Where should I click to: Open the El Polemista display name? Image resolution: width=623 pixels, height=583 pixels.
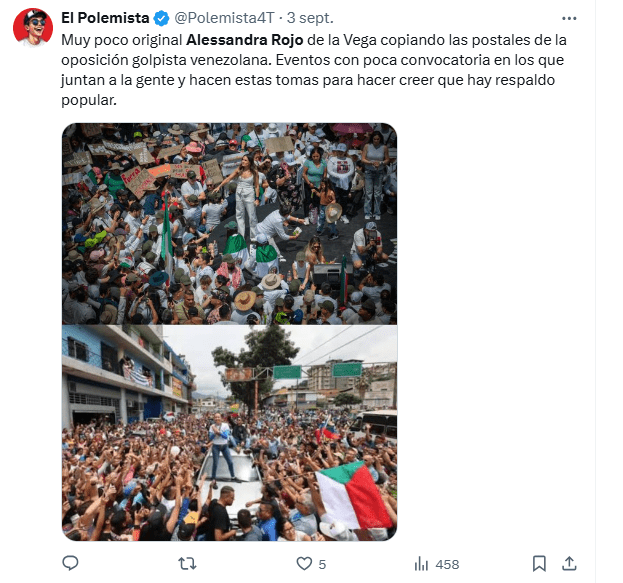point(105,18)
